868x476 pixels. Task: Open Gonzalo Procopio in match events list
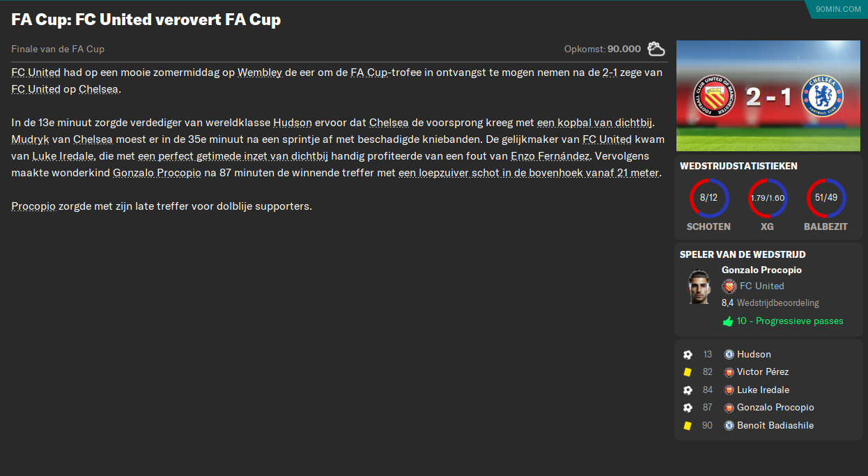(x=775, y=408)
